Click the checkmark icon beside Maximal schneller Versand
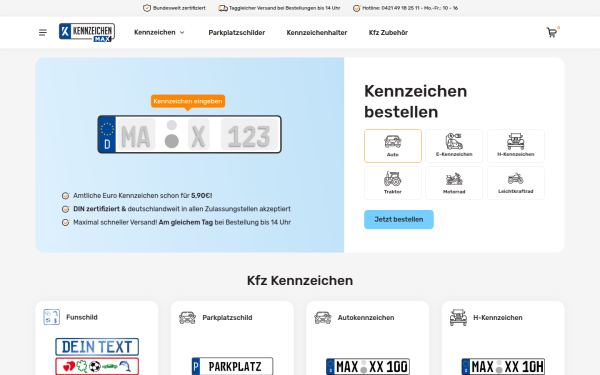The image size is (600, 375). tap(66, 222)
